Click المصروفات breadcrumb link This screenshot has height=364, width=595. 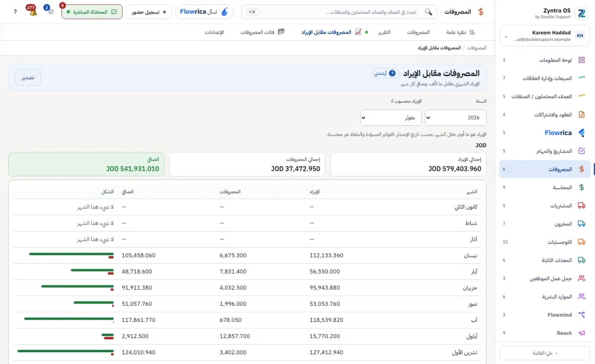click(x=477, y=48)
